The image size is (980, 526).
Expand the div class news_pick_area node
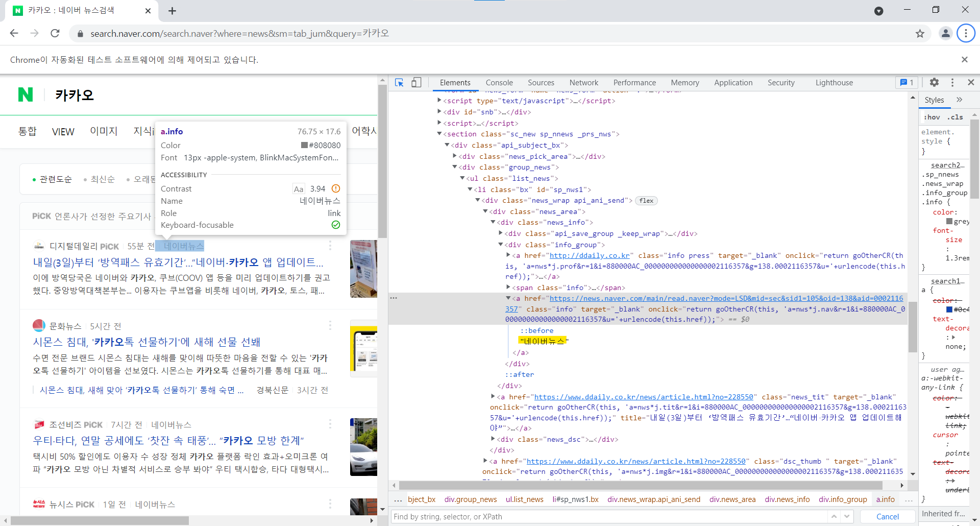coord(455,156)
